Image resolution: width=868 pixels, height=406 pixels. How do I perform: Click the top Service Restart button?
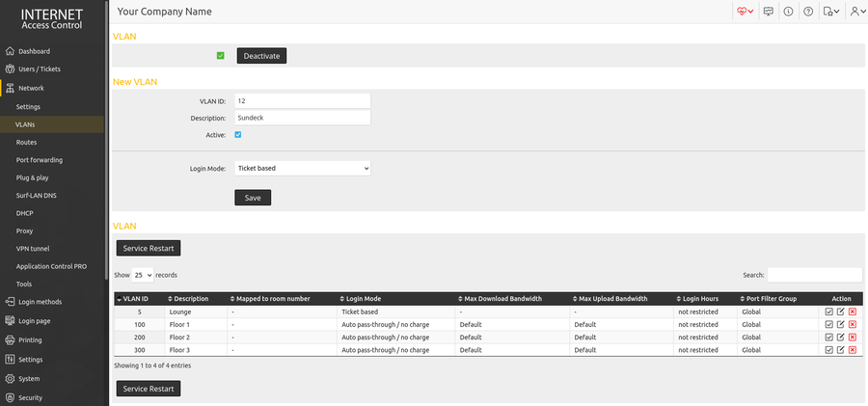tap(149, 248)
